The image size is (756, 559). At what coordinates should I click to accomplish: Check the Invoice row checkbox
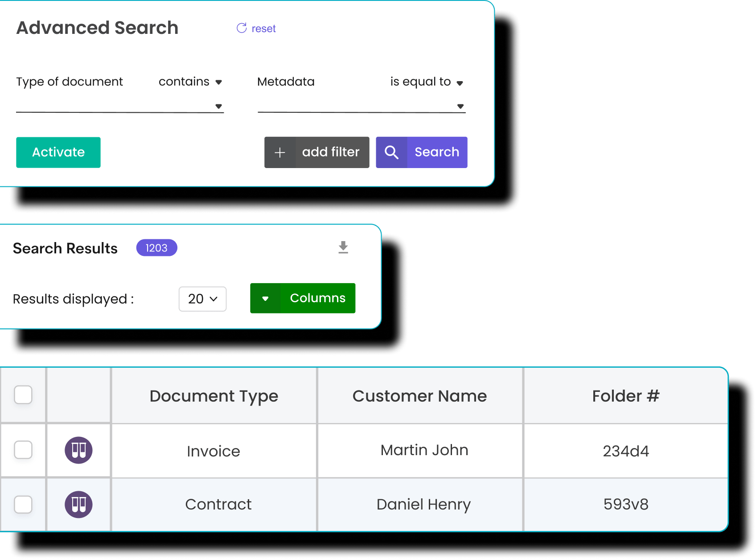(23, 450)
